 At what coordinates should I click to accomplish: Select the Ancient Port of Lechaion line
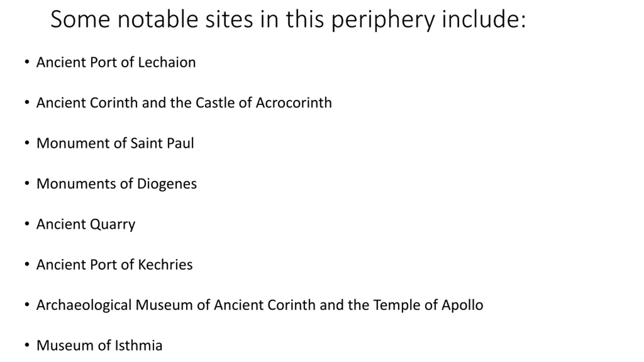coord(116,62)
